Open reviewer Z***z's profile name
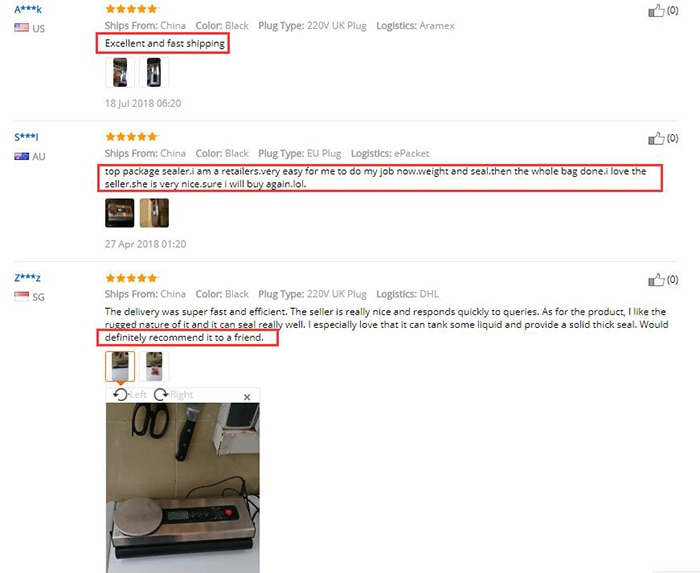 [27, 278]
